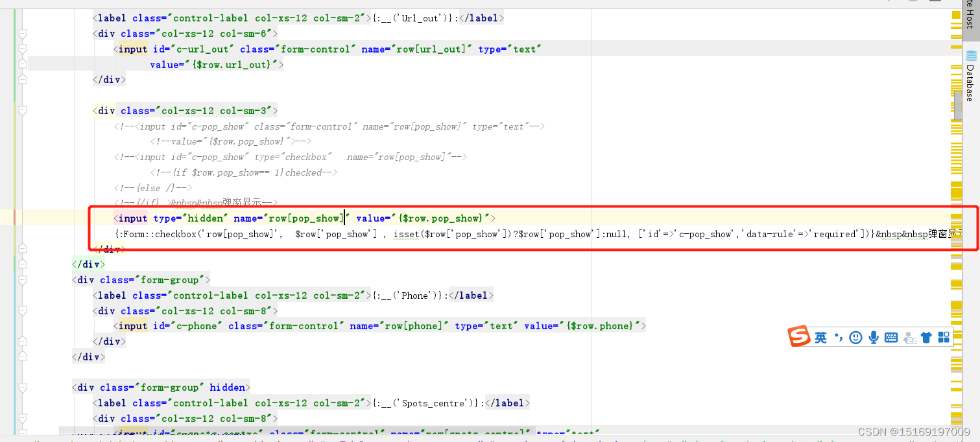Click fold end marker at value url_out line
The image size is (980, 442).
tap(23, 64)
